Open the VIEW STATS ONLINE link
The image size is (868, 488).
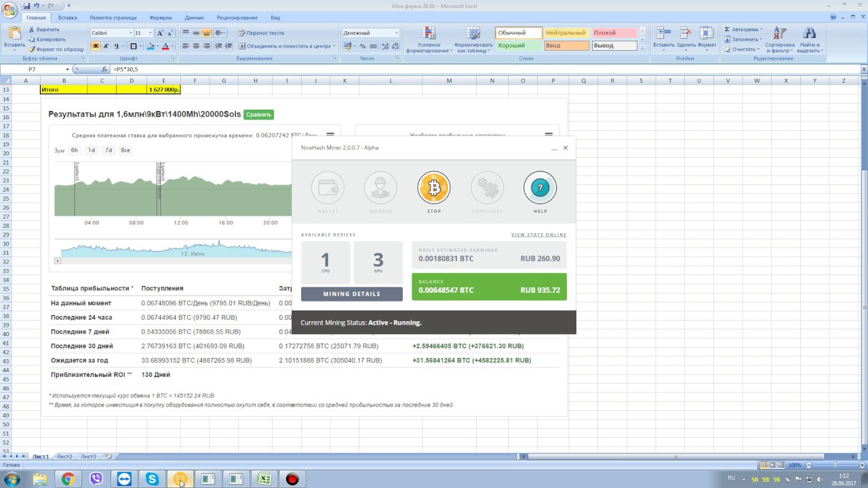tap(539, 235)
